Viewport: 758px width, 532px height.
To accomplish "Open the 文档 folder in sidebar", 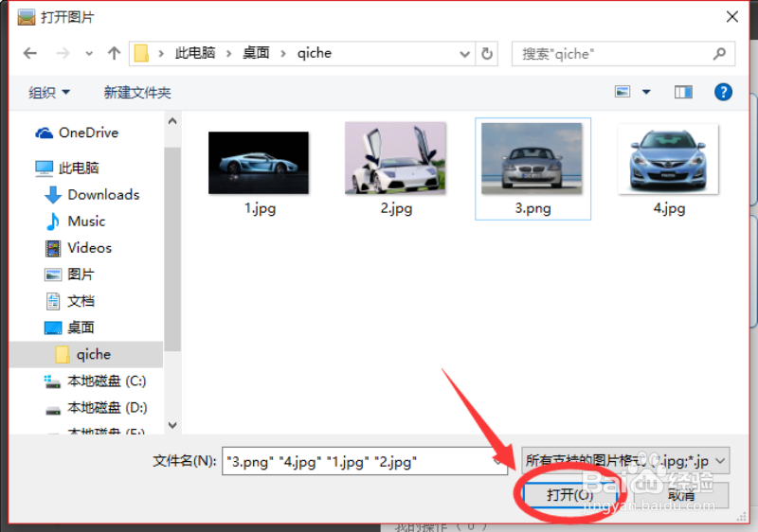I will point(69,301).
